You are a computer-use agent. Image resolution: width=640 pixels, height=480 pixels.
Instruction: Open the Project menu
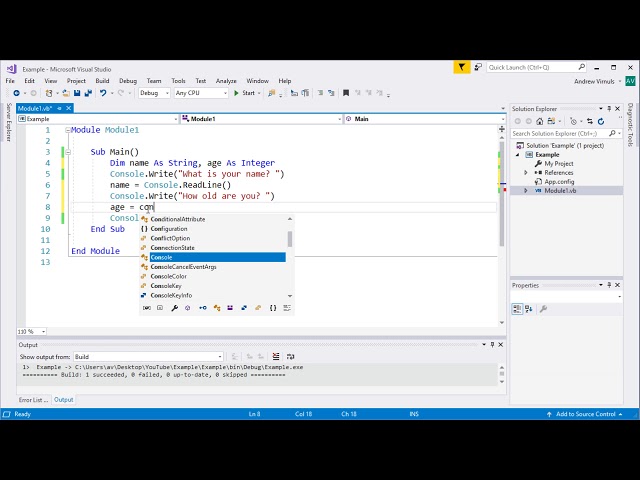pos(76,81)
